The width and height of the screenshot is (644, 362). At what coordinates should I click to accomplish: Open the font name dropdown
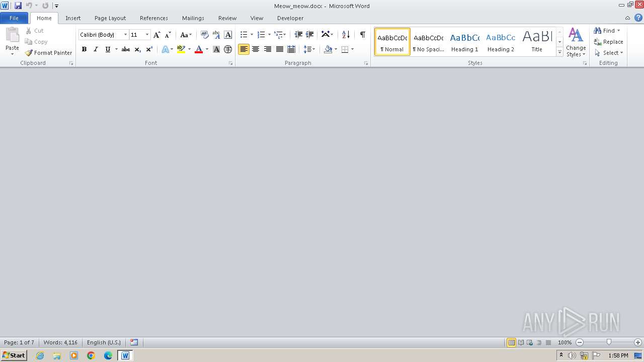[x=125, y=35]
